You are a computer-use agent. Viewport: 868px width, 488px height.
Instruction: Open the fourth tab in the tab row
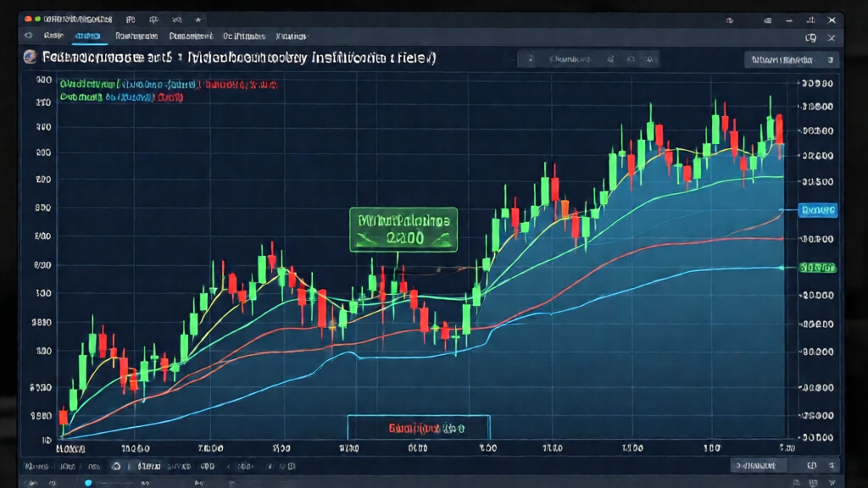[190, 36]
